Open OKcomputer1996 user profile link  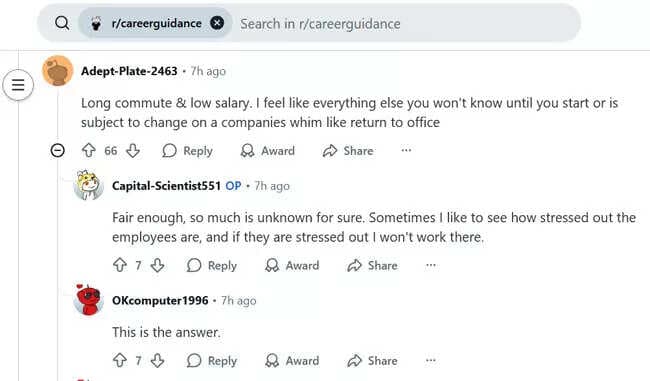tap(160, 301)
